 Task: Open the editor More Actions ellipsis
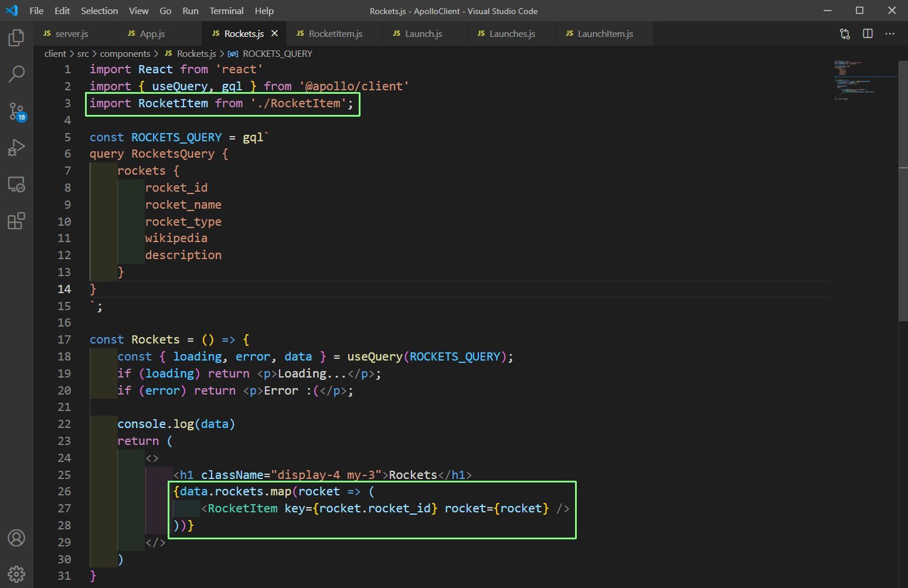point(890,34)
